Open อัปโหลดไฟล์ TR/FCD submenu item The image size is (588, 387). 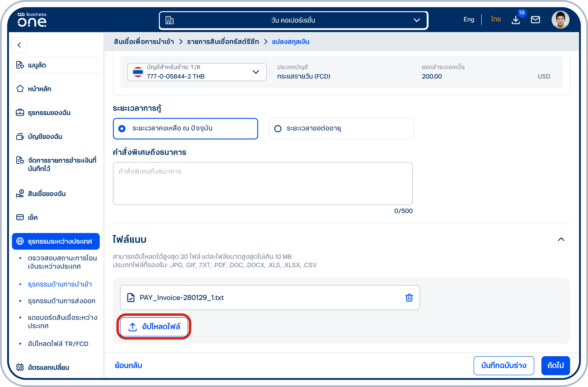point(58,344)
